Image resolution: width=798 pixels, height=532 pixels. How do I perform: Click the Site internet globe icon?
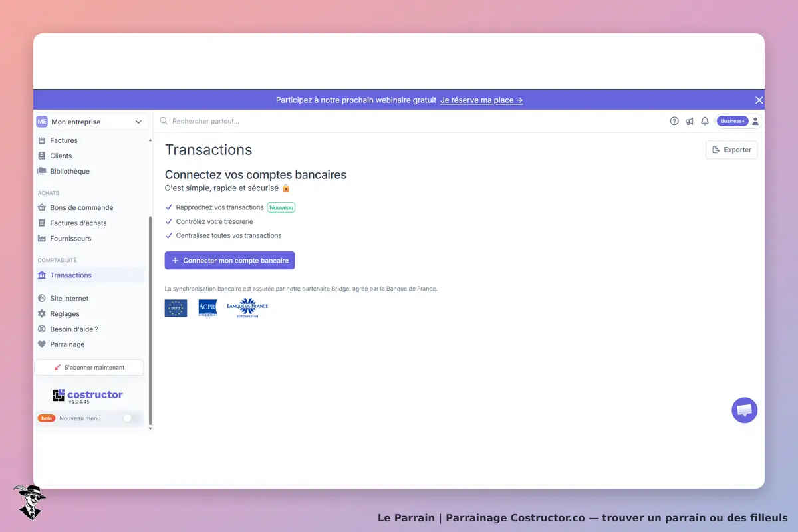click(x=42, y=298)
